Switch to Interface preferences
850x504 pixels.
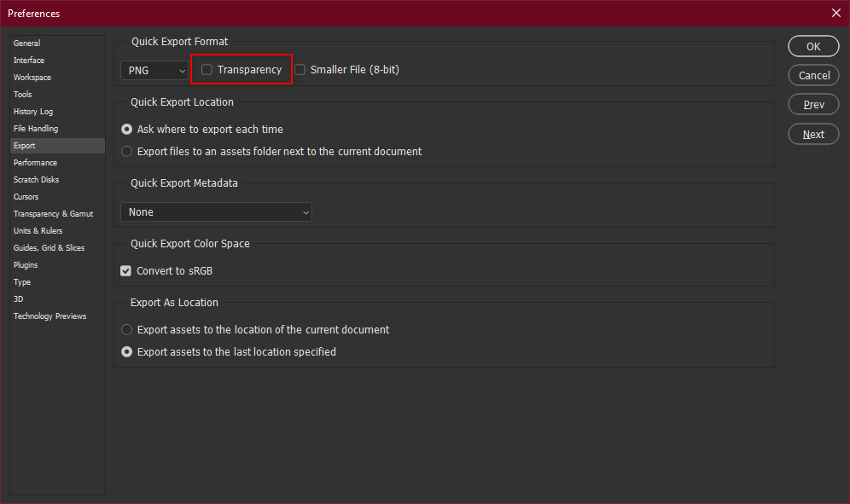point(57,61)
